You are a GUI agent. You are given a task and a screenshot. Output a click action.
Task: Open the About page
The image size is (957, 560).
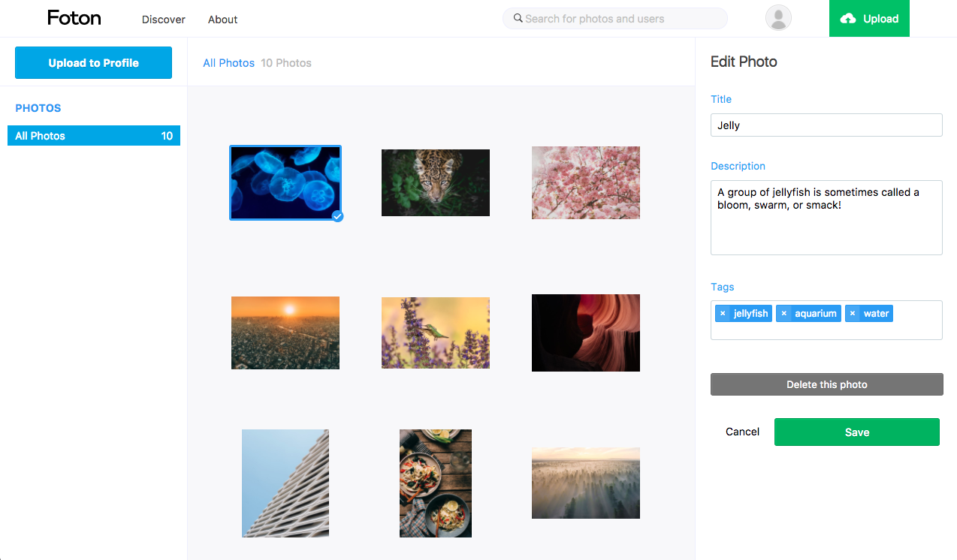(222, 20)
